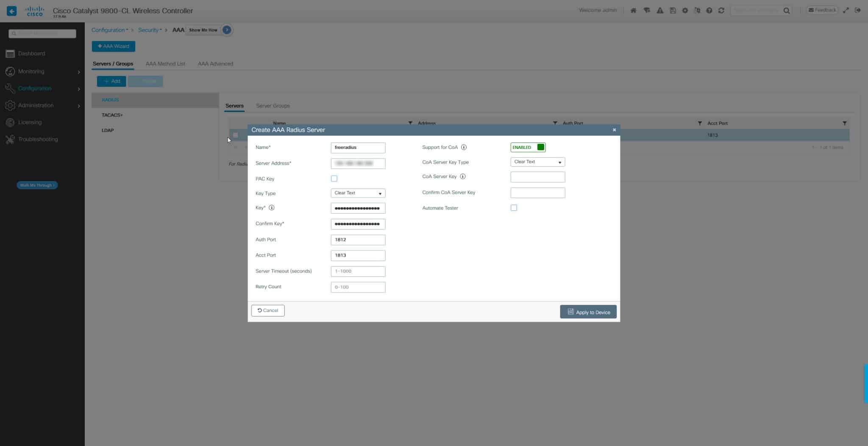
Task: Click the Acct Port field showing 1813
Action: coord(358,255)
